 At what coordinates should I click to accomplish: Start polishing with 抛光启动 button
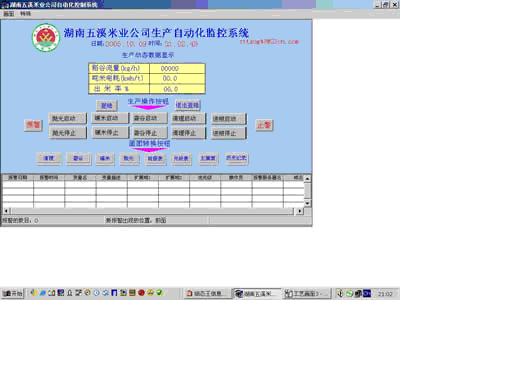click(67, 119)
